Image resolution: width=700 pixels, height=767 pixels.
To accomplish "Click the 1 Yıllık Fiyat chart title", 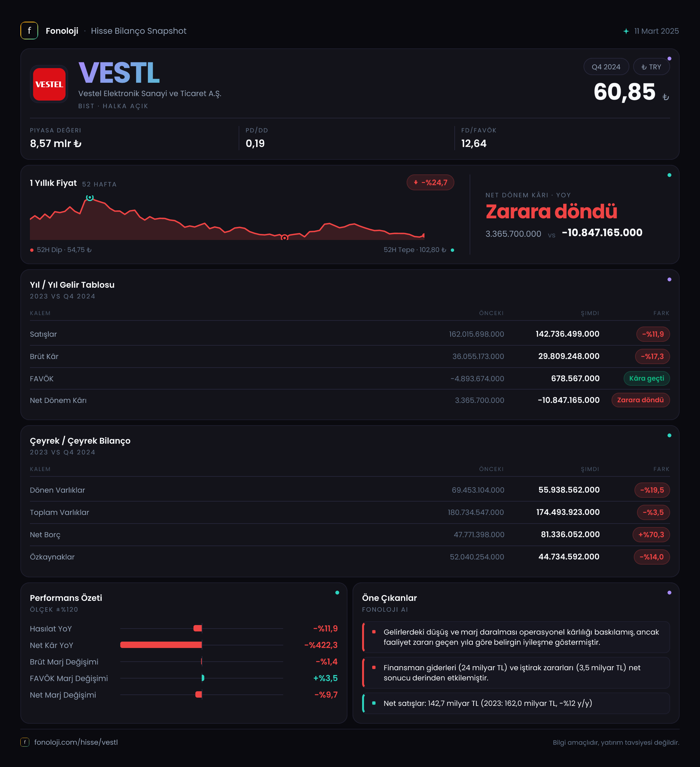I will 53,183.
